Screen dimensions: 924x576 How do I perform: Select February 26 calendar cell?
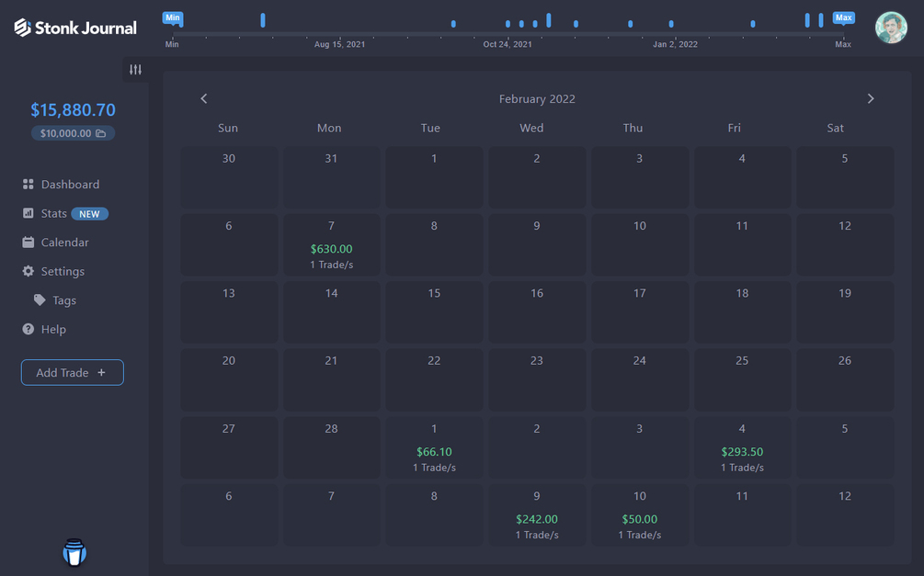[845, 380]
